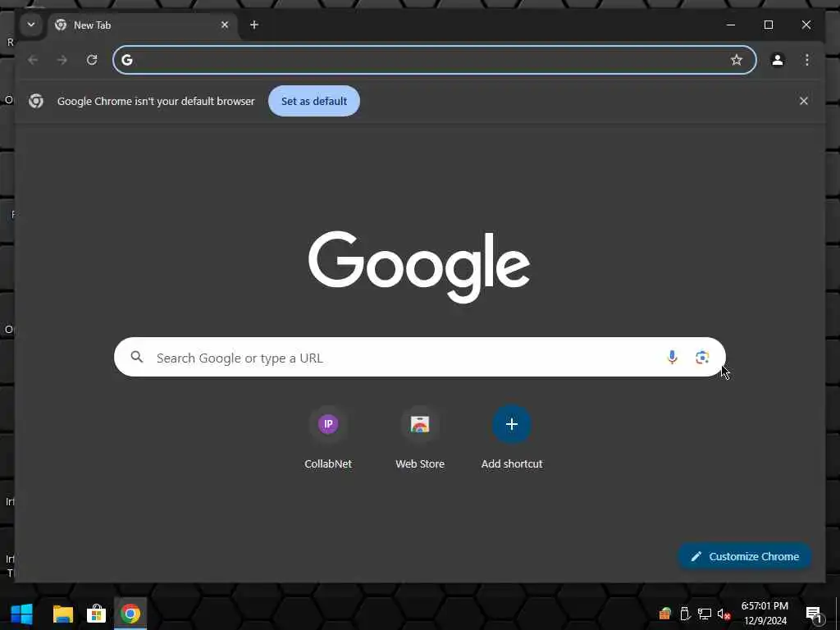Click the Web Store label text
Image resolution: width=840 pixels, height=630 pixels.
point(420,464)
